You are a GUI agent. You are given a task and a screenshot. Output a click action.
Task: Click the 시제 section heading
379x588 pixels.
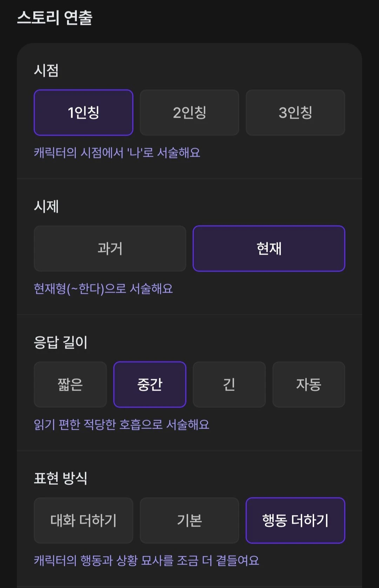tap(46, 206)
